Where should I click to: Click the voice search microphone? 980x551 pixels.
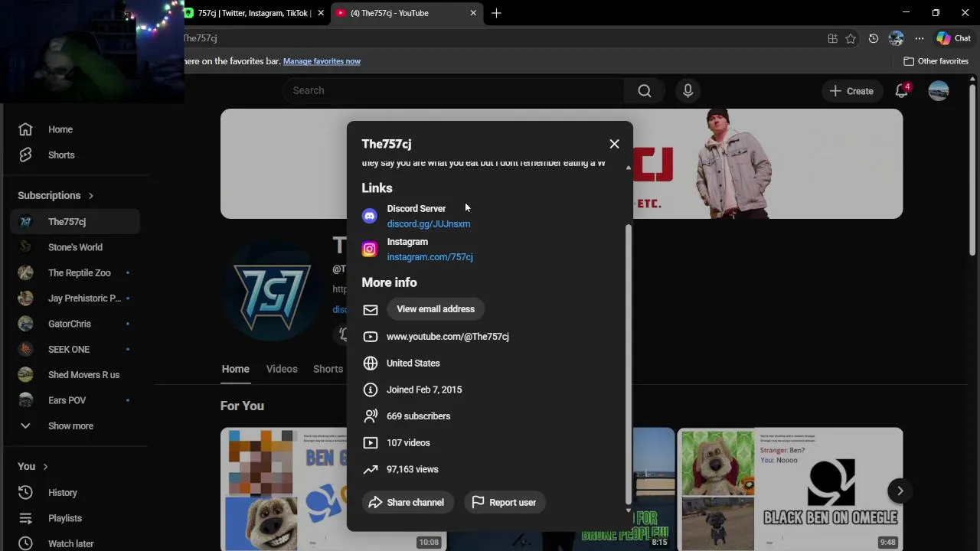coord(688,90)
